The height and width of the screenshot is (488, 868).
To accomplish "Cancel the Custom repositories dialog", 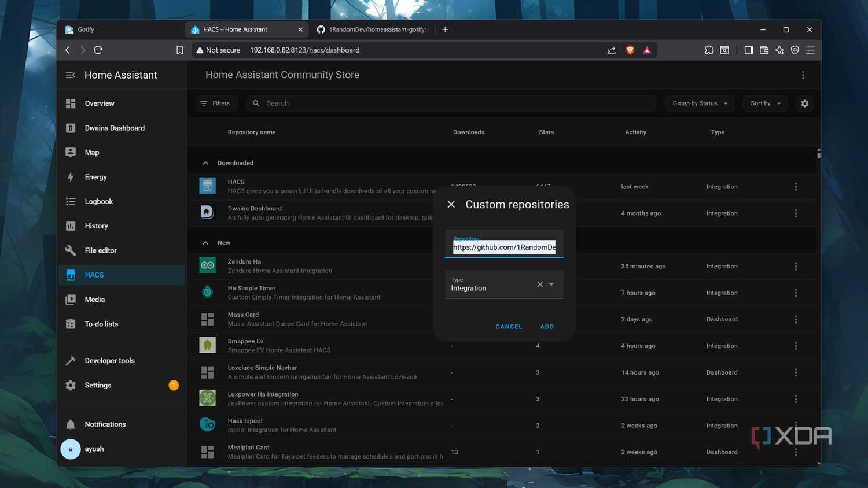I will coord(509,327).
